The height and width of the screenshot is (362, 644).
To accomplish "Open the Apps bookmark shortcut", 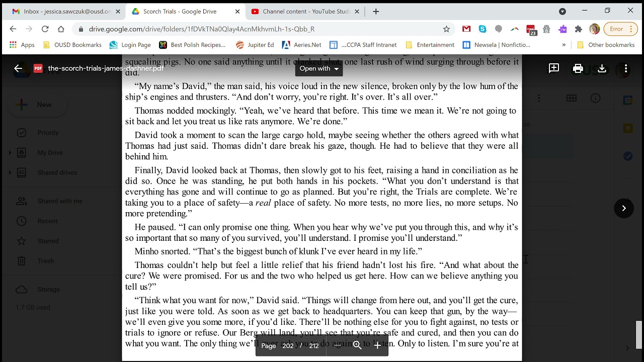I will click(22, 45).
